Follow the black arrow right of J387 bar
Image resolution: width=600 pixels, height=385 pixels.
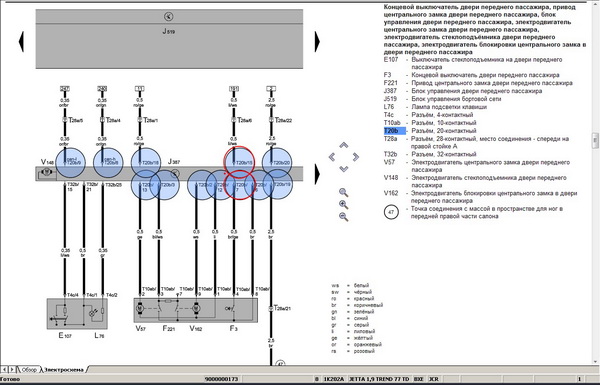[x=317, y=174]
